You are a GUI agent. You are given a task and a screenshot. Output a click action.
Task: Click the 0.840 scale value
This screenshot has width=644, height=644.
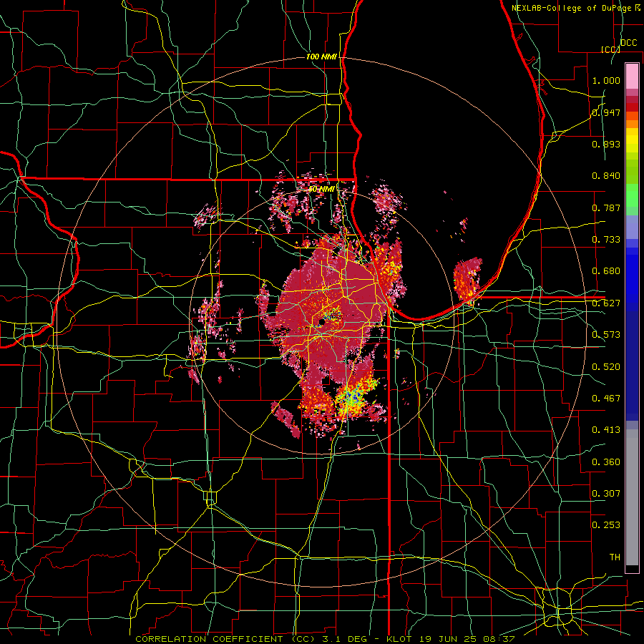[606, 176]
